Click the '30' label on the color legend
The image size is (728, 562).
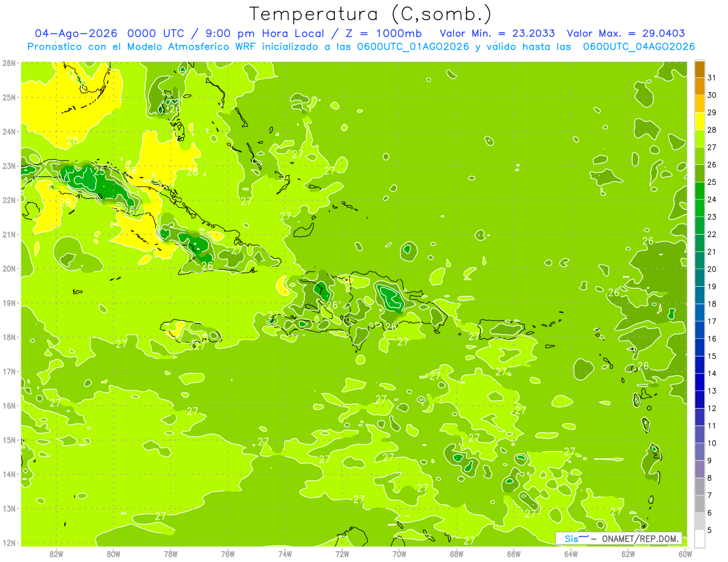point(712,95)
